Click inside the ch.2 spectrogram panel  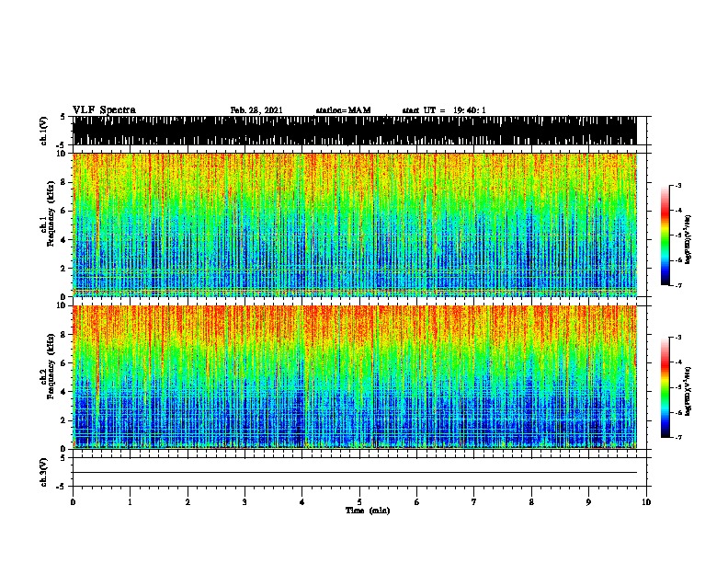(x=355, y=377)
